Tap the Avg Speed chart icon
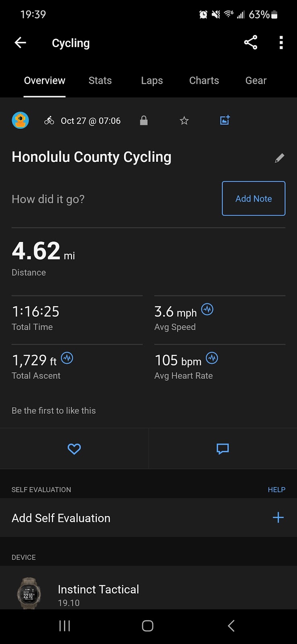 click(207, 310)
